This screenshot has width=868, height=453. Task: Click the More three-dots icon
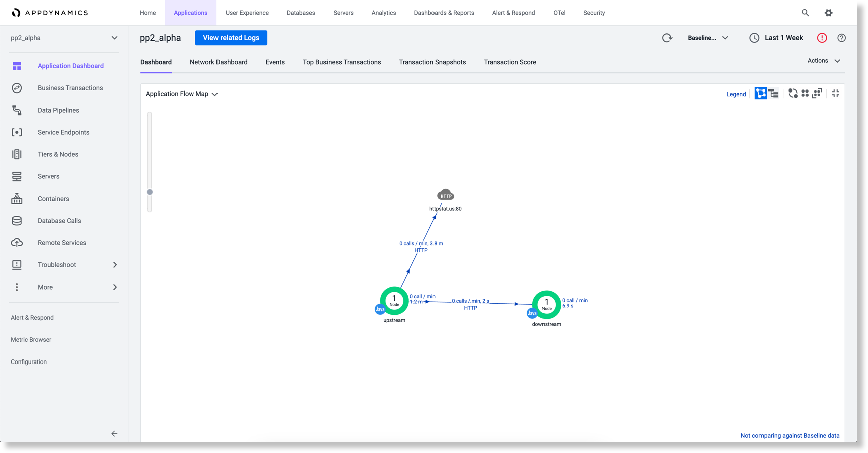[17, 287]
